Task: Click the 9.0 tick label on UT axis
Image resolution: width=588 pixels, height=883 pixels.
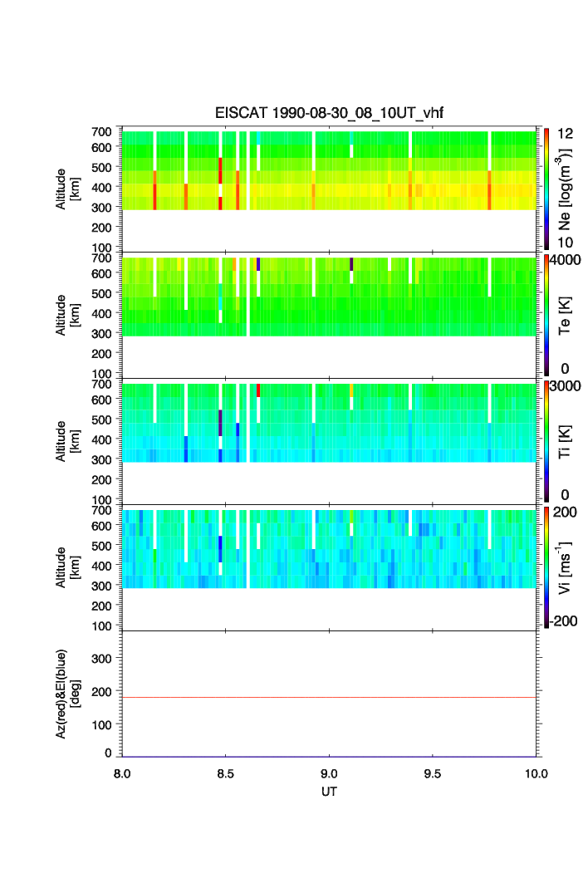Action: click(329, 773)
